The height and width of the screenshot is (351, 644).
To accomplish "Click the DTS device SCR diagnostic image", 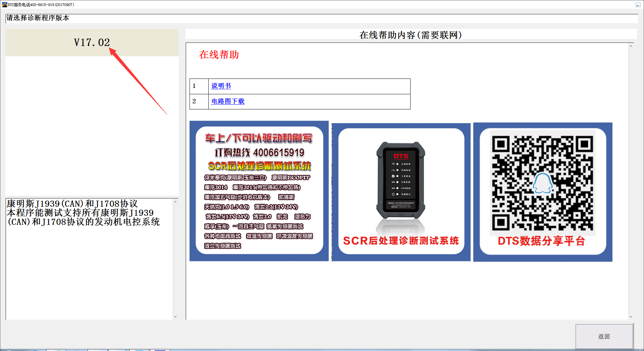I will coord(401,192).
